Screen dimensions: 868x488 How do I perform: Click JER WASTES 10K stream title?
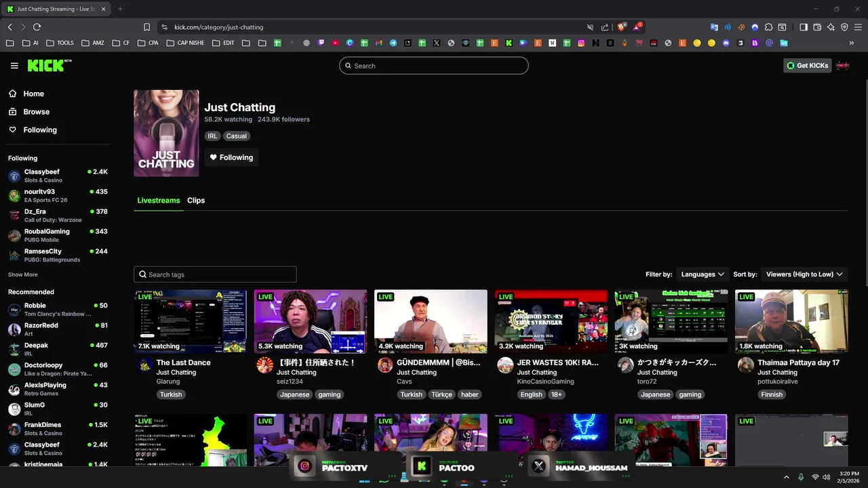(x=558, y=363)
